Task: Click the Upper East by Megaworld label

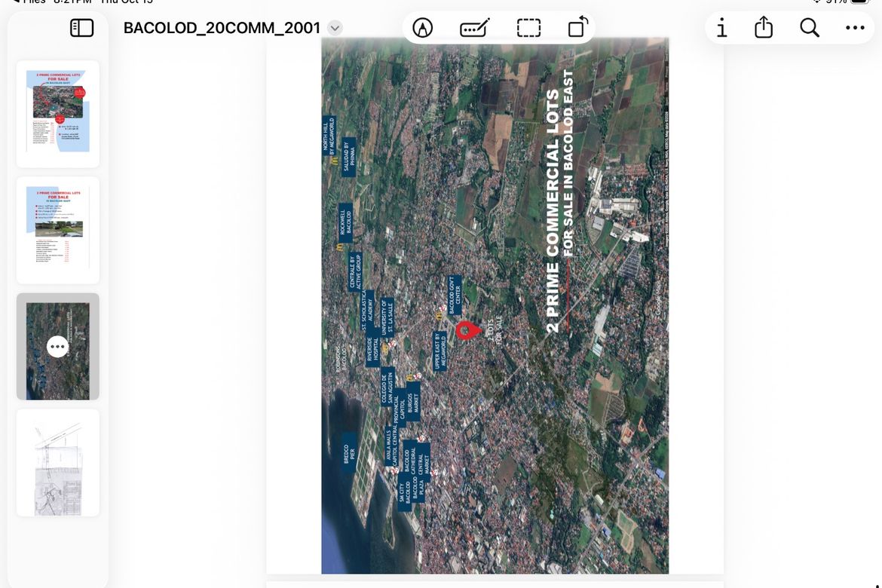Action: click(440, 351)
